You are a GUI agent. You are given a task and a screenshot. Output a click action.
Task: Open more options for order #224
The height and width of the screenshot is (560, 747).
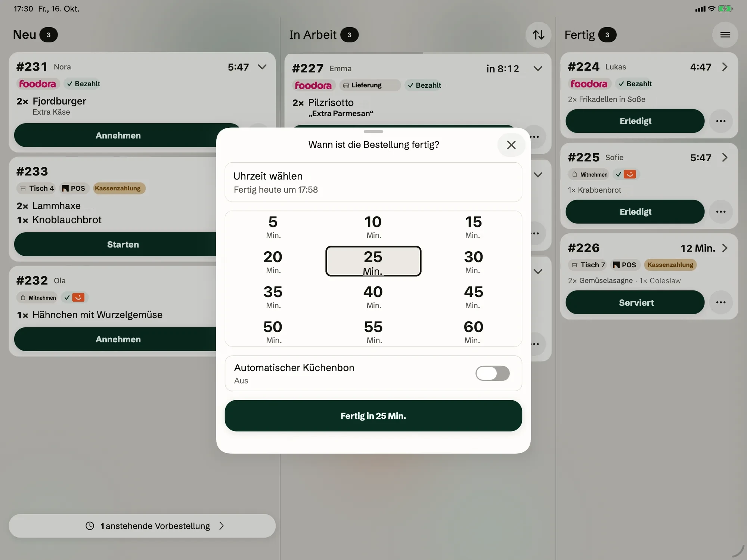[720, 121]
